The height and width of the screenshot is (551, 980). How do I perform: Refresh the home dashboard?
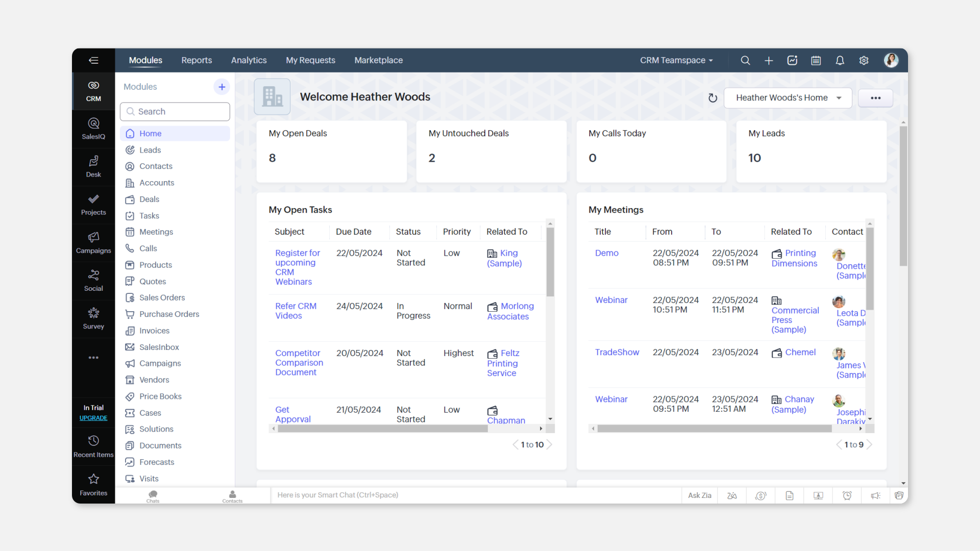pyautogui.click(x=713, y=98)
